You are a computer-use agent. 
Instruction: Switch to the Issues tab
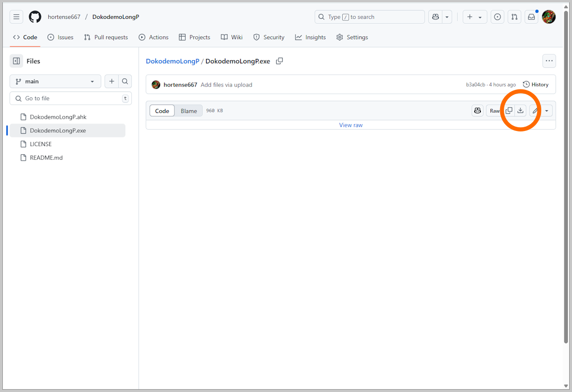(61, 37)
